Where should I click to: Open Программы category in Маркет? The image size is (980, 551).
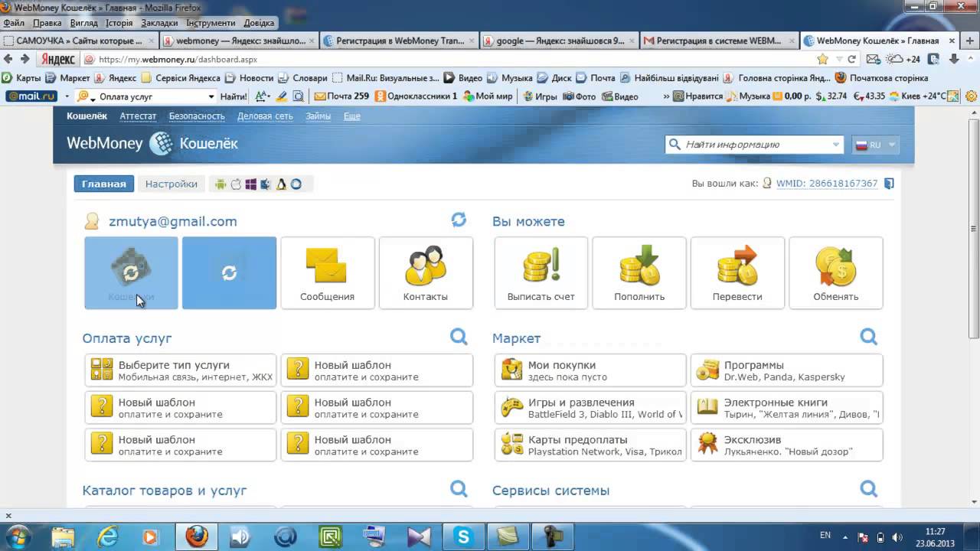pos(786,370)
